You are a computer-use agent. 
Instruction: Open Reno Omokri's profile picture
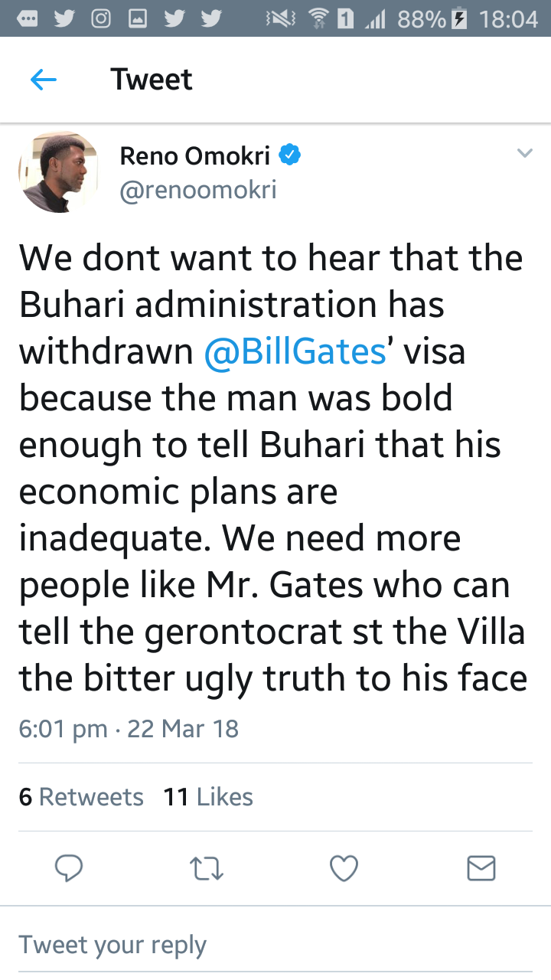(59, 172)
